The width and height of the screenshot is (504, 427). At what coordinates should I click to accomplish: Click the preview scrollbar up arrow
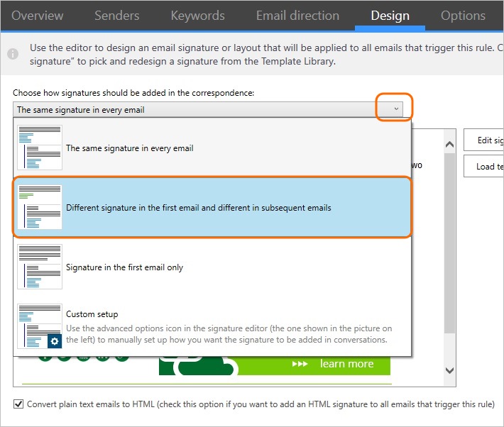[x=449, y=144]
